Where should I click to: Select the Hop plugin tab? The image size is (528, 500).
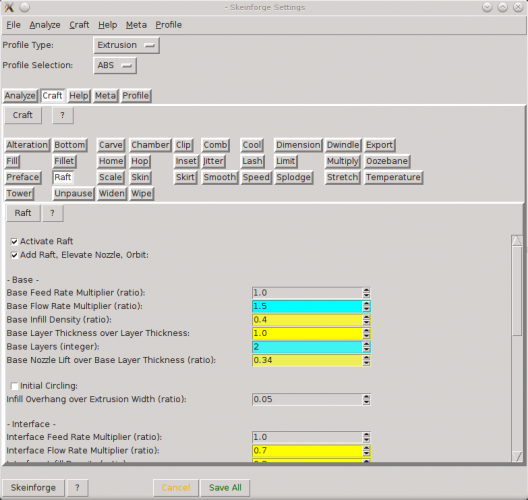[x=140, y=161]
